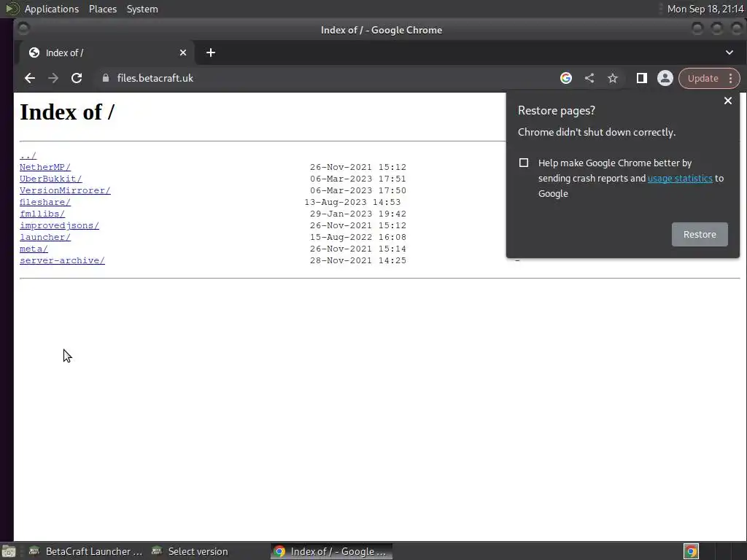Open the Chrome profile avatar
The image size is (747, 560).
click(x=665, y=78)
